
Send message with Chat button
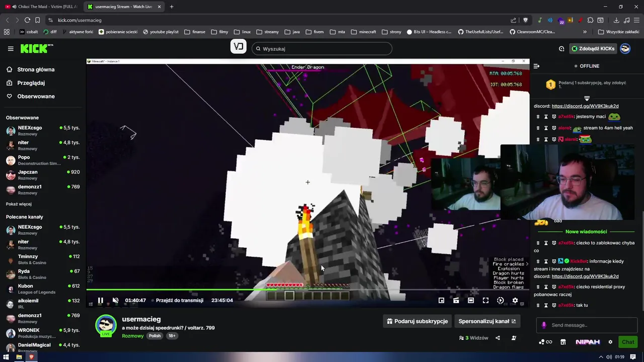tap(628, 342)
